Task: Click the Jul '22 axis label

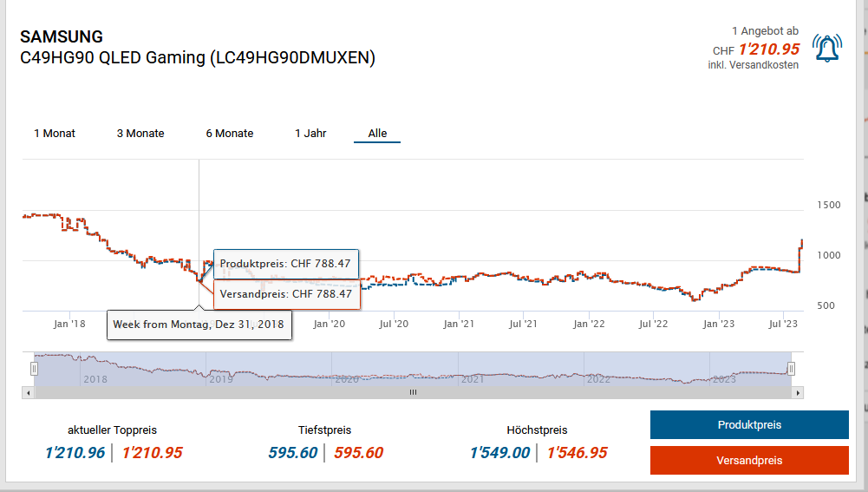Action: pyautogui.click(x=653, y=325)
